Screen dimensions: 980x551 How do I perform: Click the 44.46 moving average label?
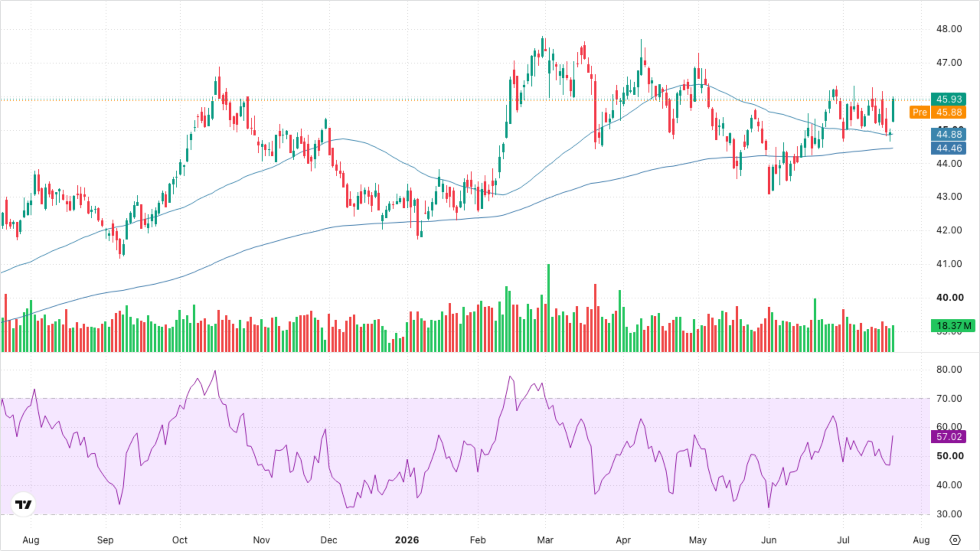pos(949,148)
